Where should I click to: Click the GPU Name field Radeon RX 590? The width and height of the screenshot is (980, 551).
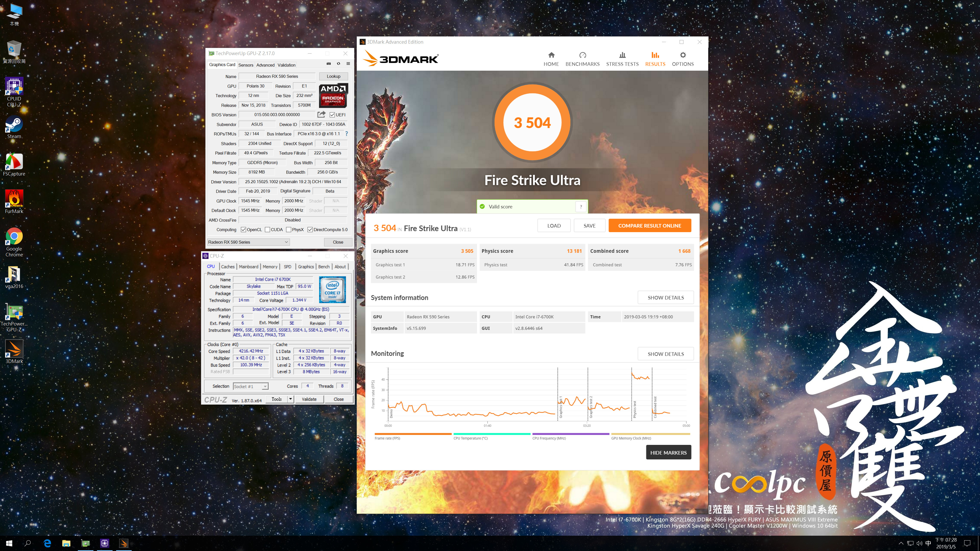pyautogui.click(x=277, y=77)
